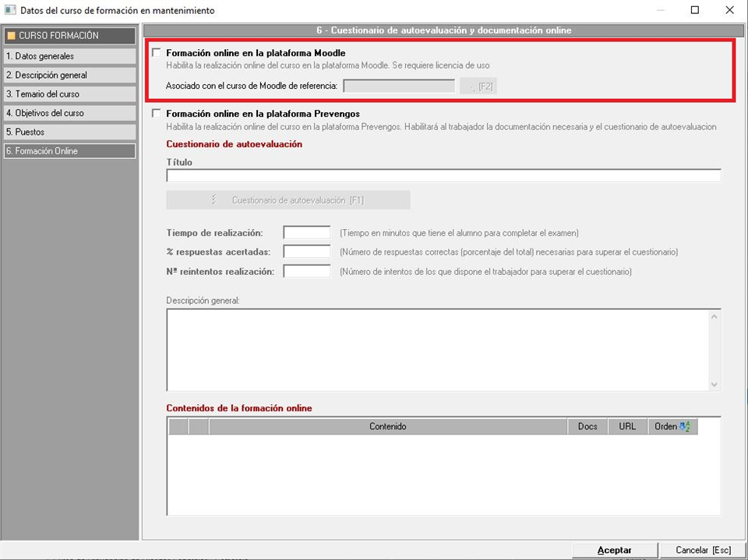Switch to 4. Objetivos del curso
The image size is (748, 560).
point(69,113)
